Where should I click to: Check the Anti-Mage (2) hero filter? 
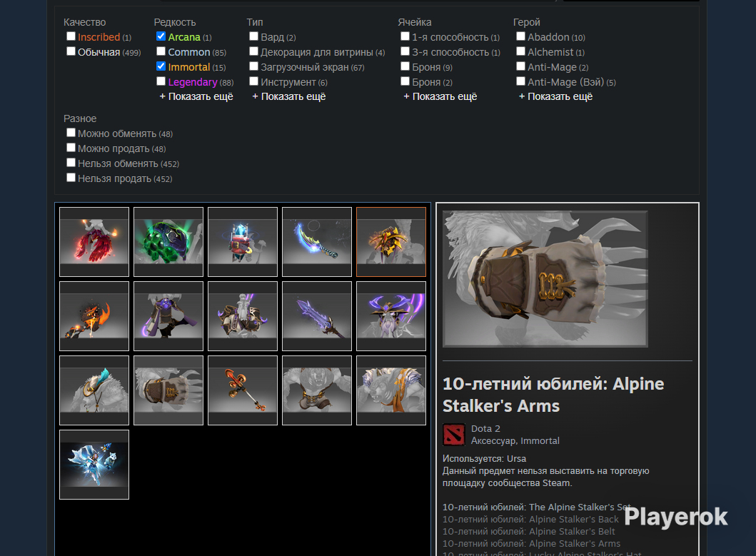click(520, 66)
